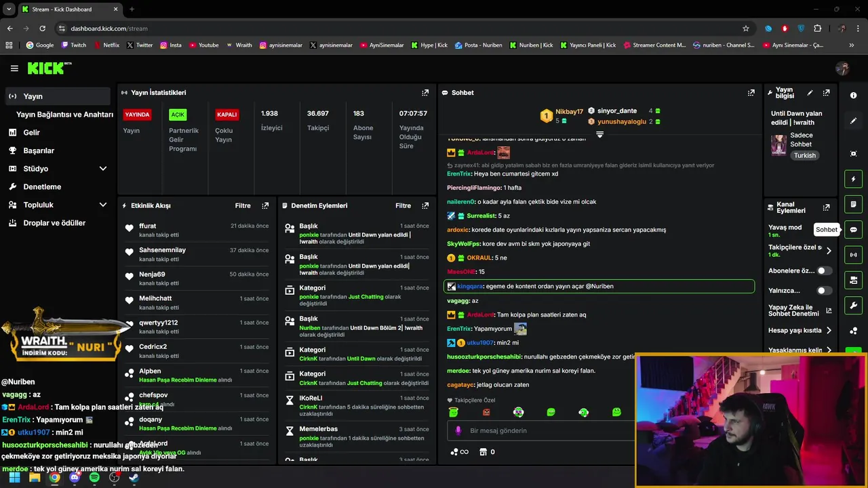
Task: Pop out the Yayın İstatistikleri panel
Action: [x=425, y=93]
